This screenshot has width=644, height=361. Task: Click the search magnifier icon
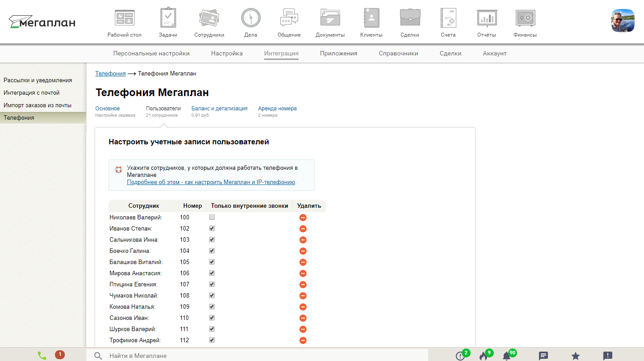(98, 356)
